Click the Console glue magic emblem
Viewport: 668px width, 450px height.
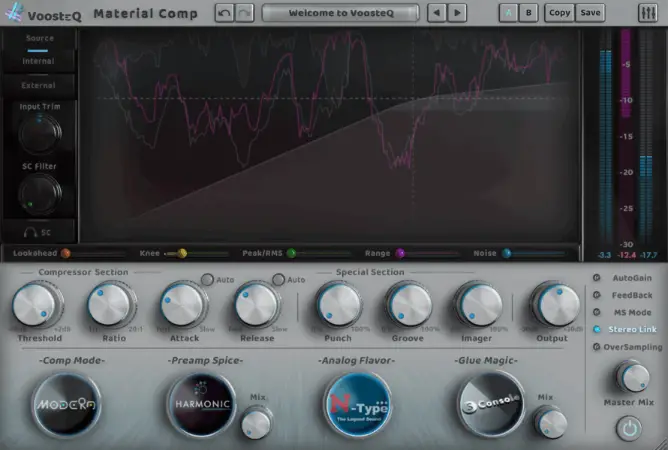(x=490, y=405)
